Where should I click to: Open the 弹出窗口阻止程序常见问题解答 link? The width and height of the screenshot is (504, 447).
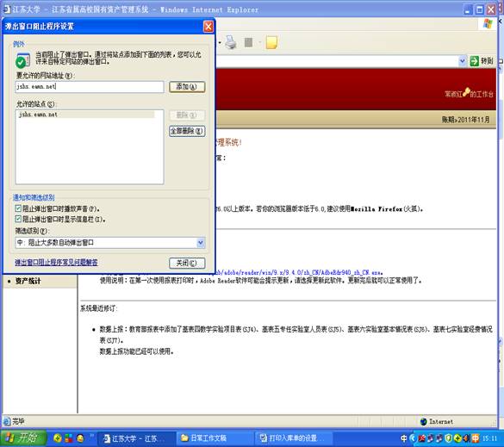click(x=56, y=263)
